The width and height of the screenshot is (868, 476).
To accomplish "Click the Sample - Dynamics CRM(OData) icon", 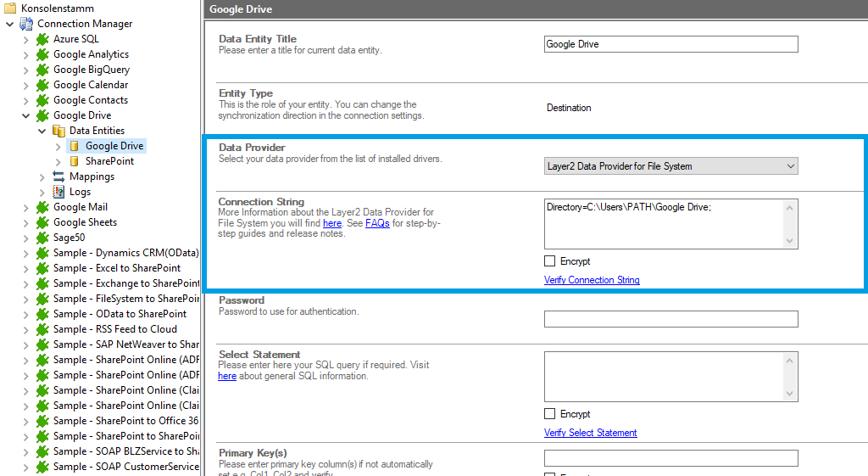I will click(x=42, y=253).
